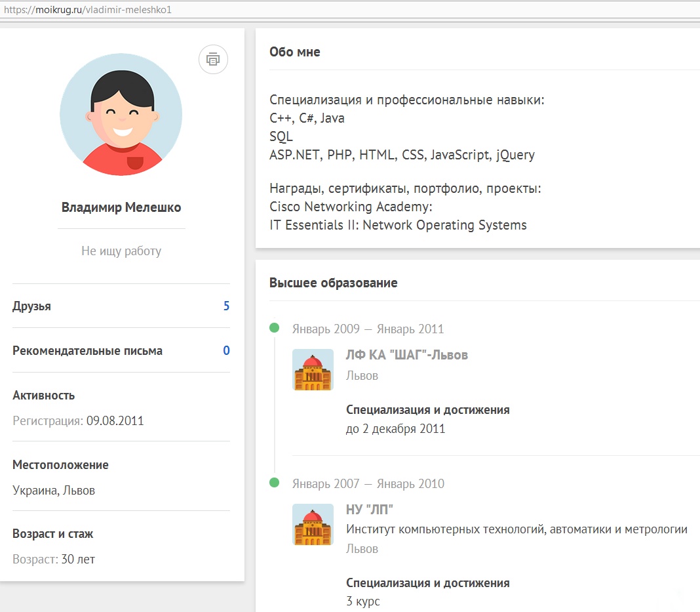This screenshot has height=612, width=700.
Task: Click the date range Январь 2007 — Январь 2010
Action: tap(368, 483)
